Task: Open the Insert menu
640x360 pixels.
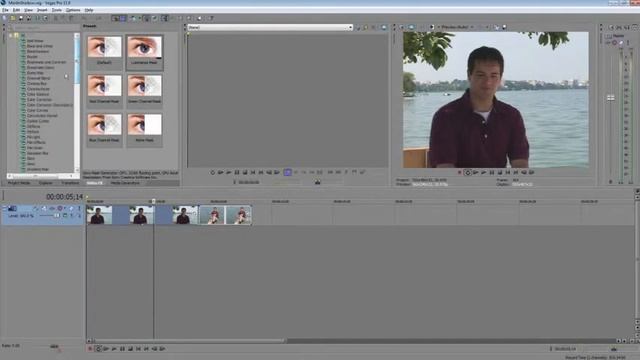Action: pyautogui.click(x=42, y=10)
